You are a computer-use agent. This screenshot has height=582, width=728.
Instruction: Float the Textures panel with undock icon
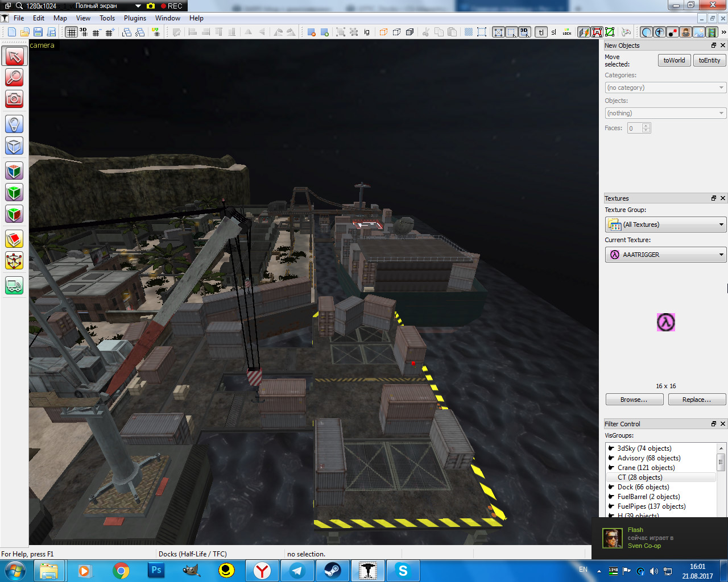(714, 198)
